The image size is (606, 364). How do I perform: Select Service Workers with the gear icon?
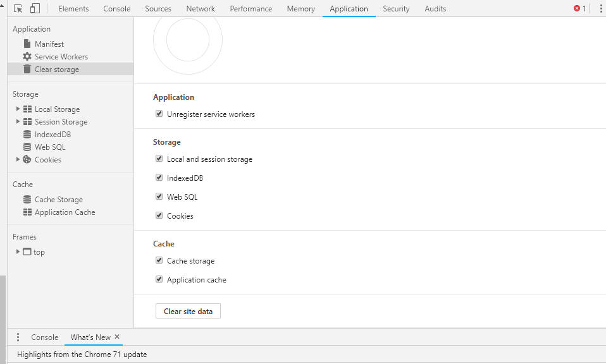[x=61, y=57]
